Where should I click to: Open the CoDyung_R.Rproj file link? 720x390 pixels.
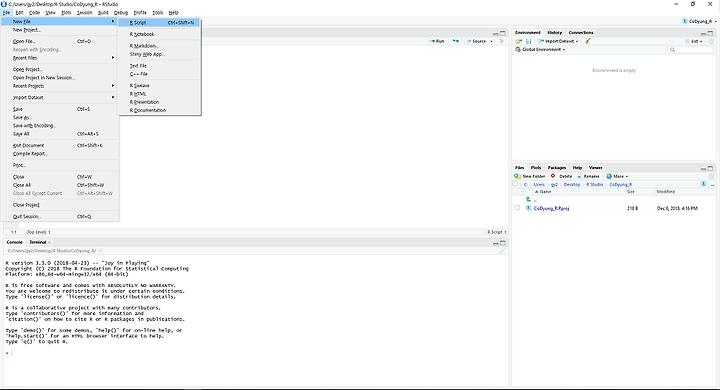pos(551,209)
